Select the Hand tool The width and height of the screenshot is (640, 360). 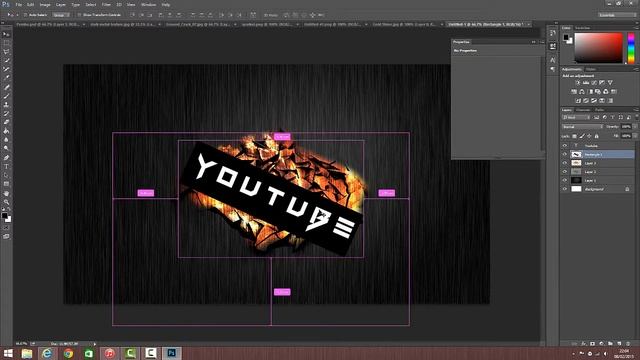[x=6, y=193]
